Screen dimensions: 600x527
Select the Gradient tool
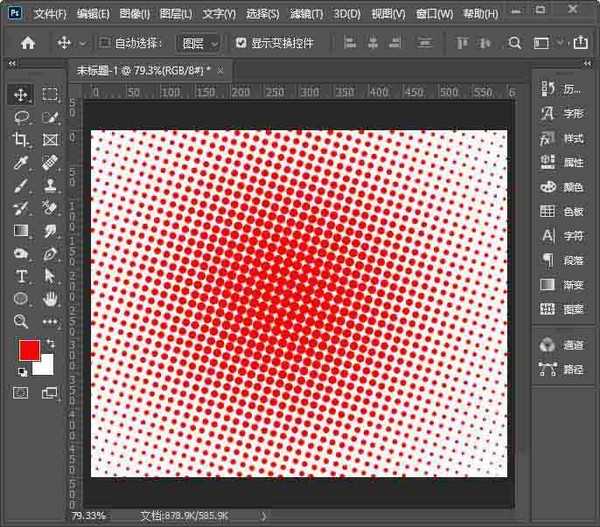coord(21,230)
